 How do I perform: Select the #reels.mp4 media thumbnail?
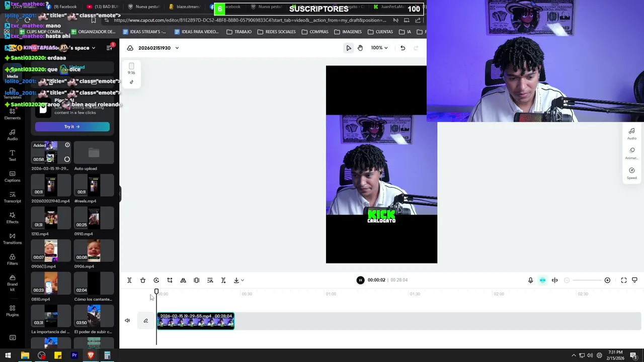(94, 185)
